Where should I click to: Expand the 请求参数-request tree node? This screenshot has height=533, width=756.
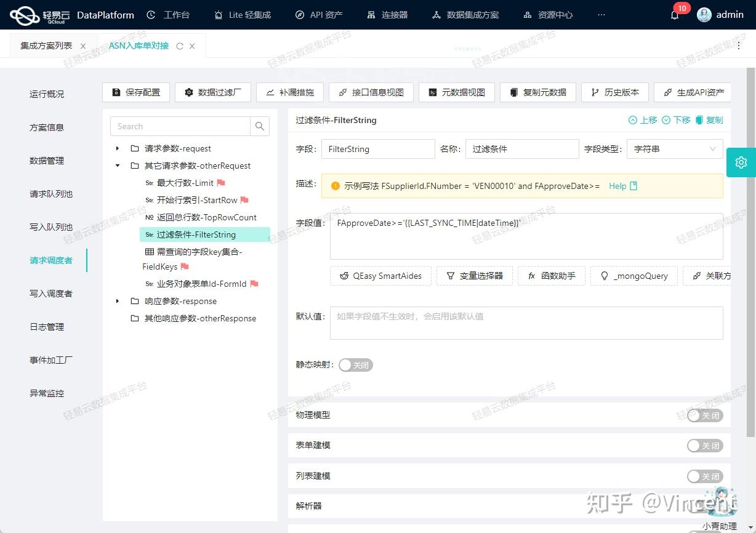click(x=117, y=148)
